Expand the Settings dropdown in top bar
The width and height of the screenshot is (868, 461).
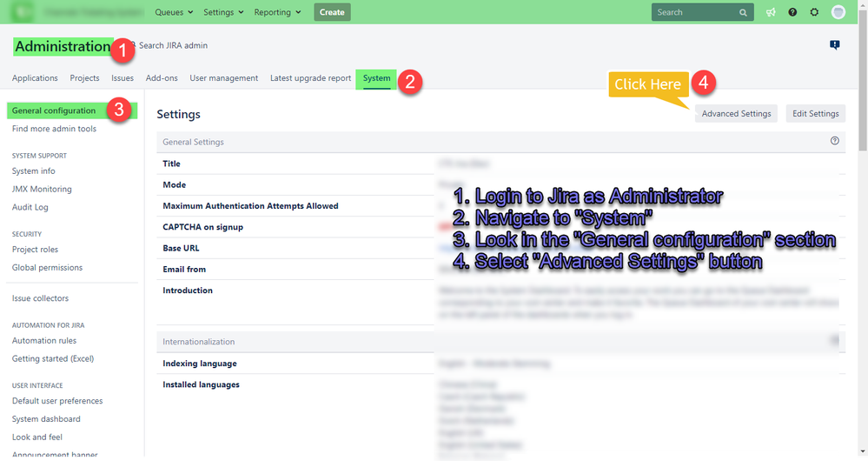[x=223, y=12]
